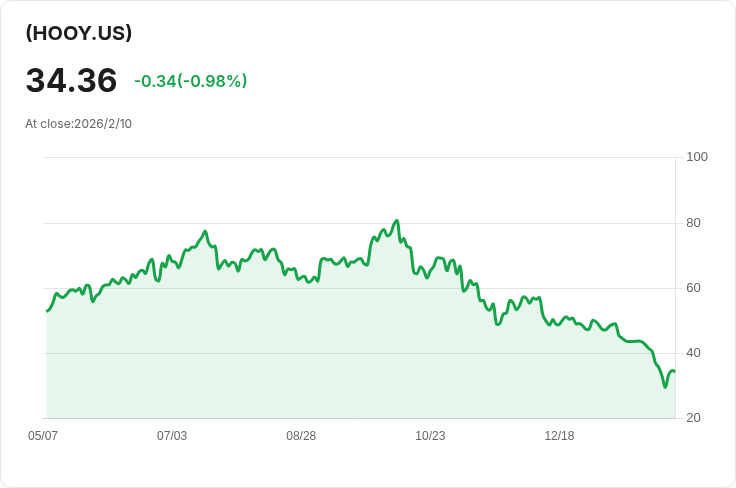Click the final endpoint of the price line

pyautogui.click(x=674, y=372)
